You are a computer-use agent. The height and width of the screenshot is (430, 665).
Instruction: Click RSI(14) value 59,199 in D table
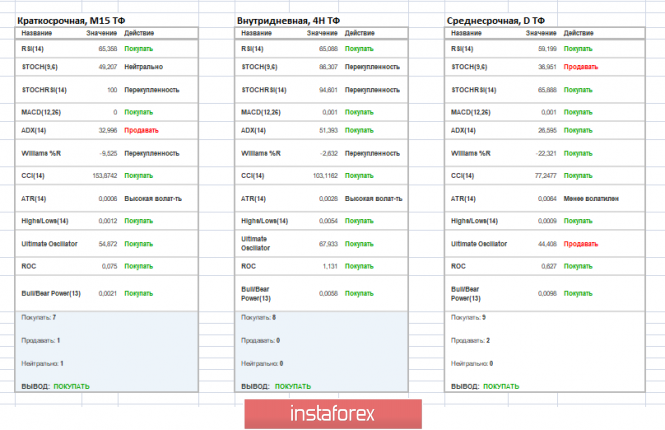tap(547, 49)
